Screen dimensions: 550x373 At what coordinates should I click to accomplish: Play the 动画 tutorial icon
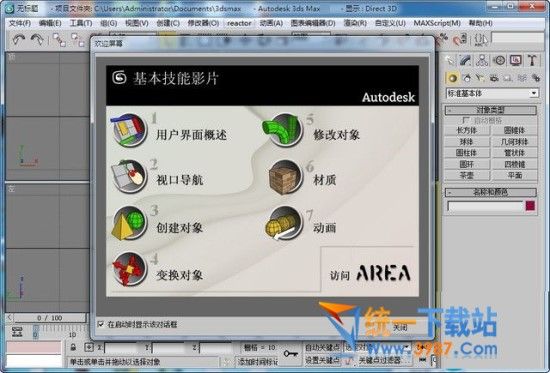click(x=284, y=223)
